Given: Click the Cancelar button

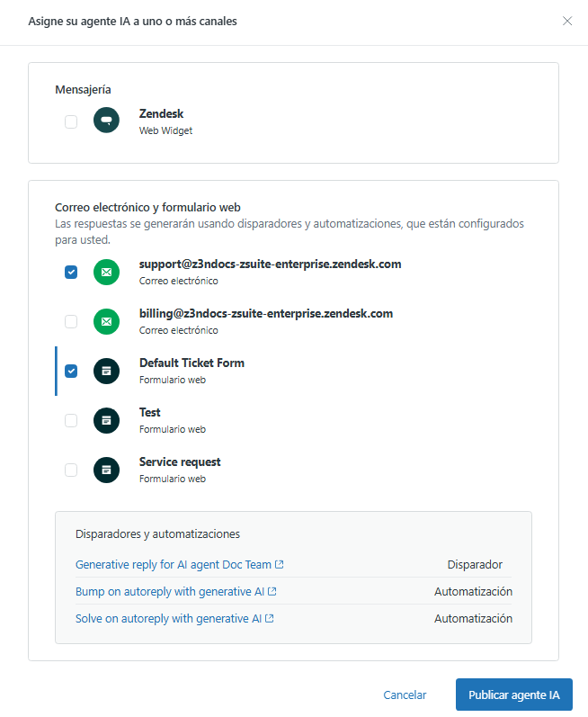Looking at the screenshot, I should (x=405, y=695).
